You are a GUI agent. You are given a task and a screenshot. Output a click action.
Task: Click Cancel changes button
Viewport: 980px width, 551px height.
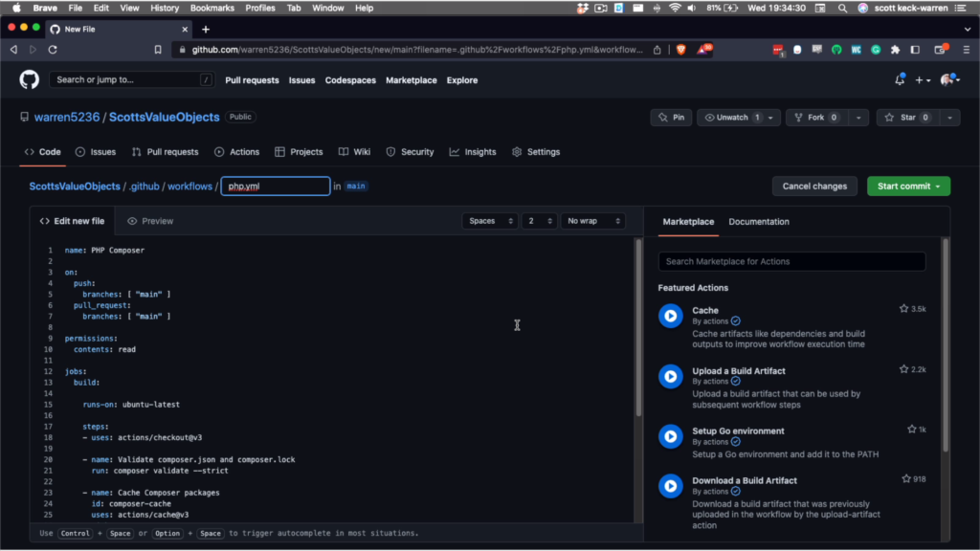coord(814,187)
